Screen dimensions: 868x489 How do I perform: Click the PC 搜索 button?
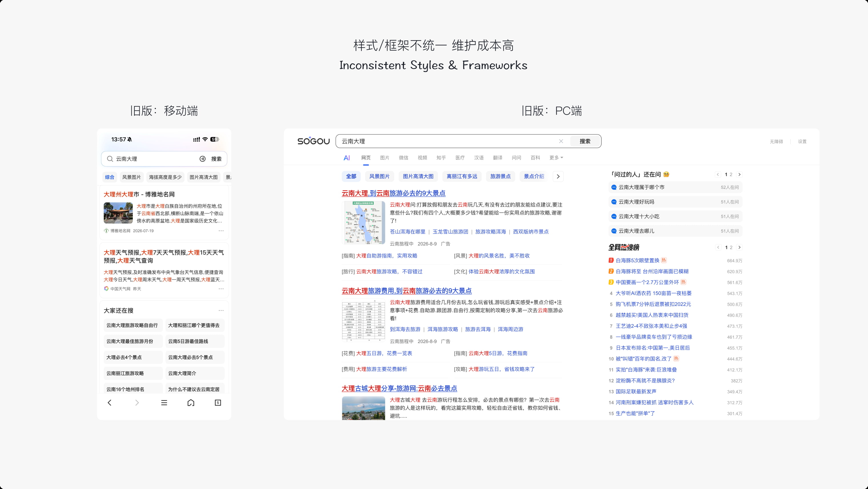pos(585,141)
